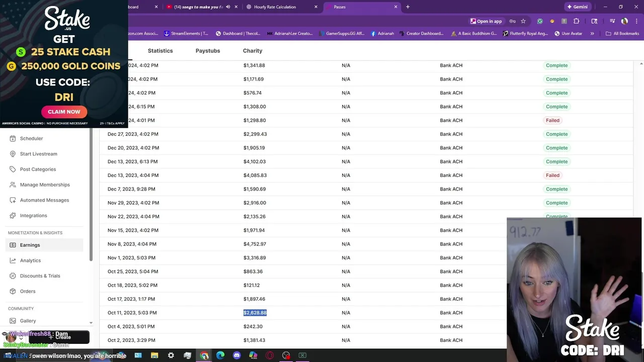
Task: Open the Grammarly extension icon
Action: (540, 21)
